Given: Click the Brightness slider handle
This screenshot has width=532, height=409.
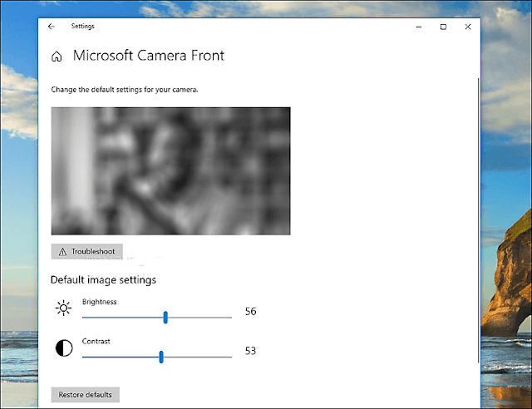Looking at the screenshot, I should pyautogui.click(x=165, y=318).
